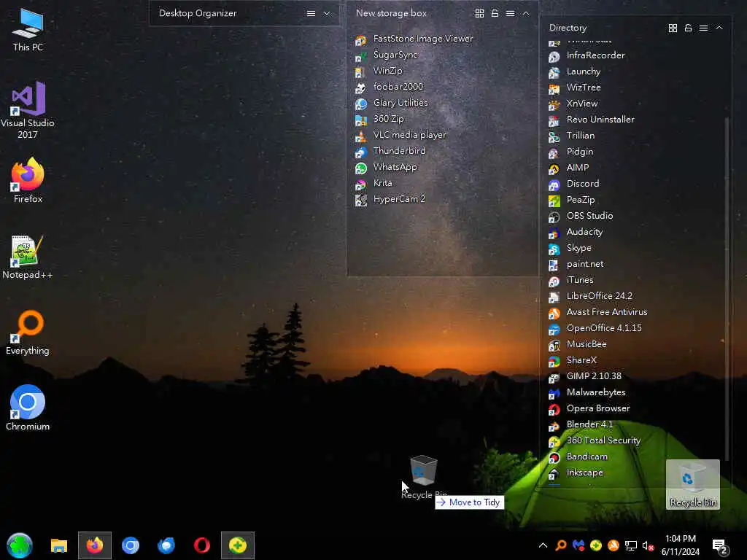Select foobar2000 in New storage box
The image size is (747, 560).
coord(389,87)
